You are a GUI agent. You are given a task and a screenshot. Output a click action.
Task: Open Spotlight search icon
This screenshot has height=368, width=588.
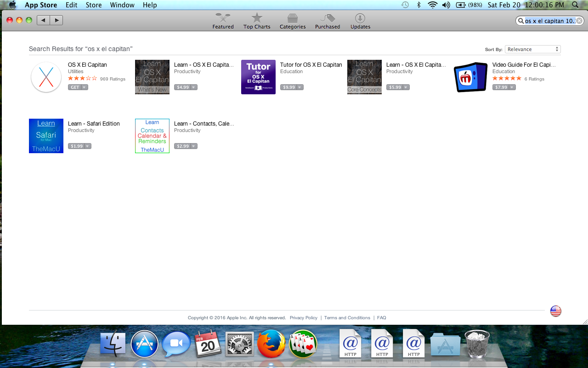pyautogui.click(x=575, y=5)
